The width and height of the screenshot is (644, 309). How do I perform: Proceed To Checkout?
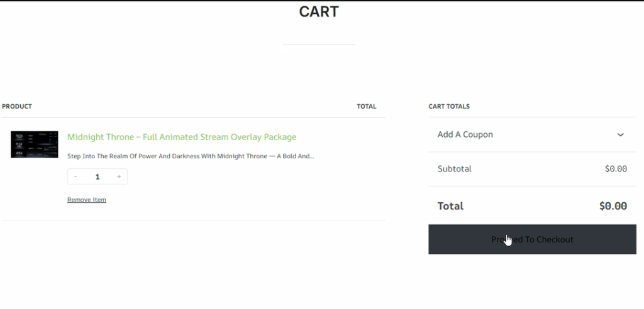[x=532, y=239]
